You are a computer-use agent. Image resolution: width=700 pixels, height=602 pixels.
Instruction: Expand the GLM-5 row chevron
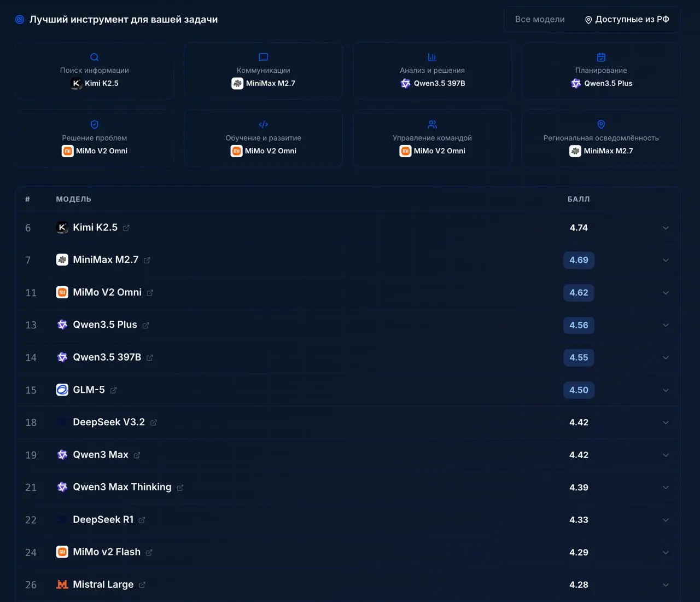point(666,390)
